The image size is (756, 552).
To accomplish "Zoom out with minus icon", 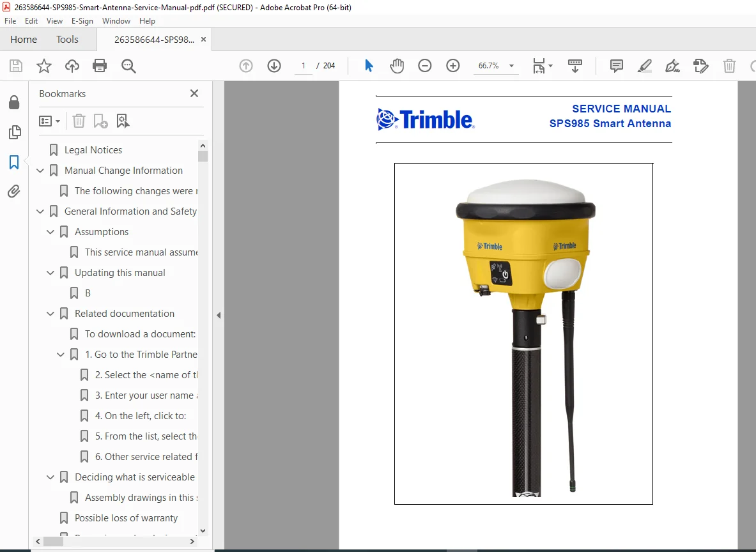I will [x=425, y=66].
